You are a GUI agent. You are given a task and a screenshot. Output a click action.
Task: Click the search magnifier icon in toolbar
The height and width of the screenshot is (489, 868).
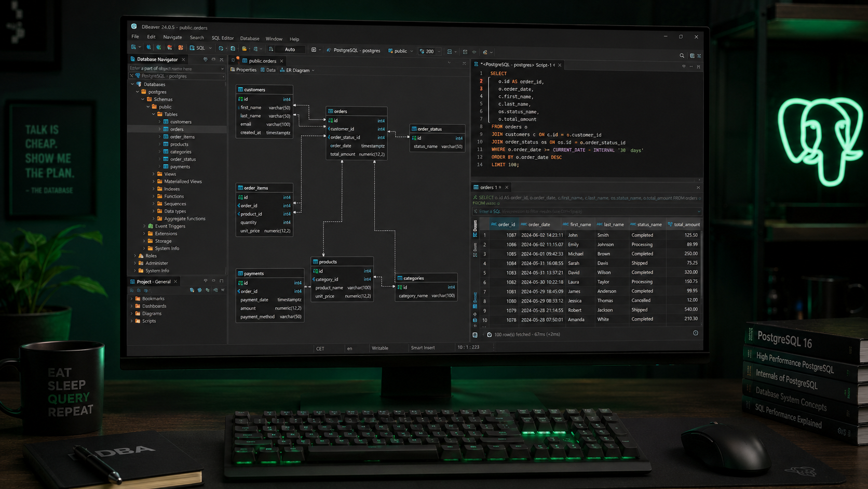click(x=682, y=56)
